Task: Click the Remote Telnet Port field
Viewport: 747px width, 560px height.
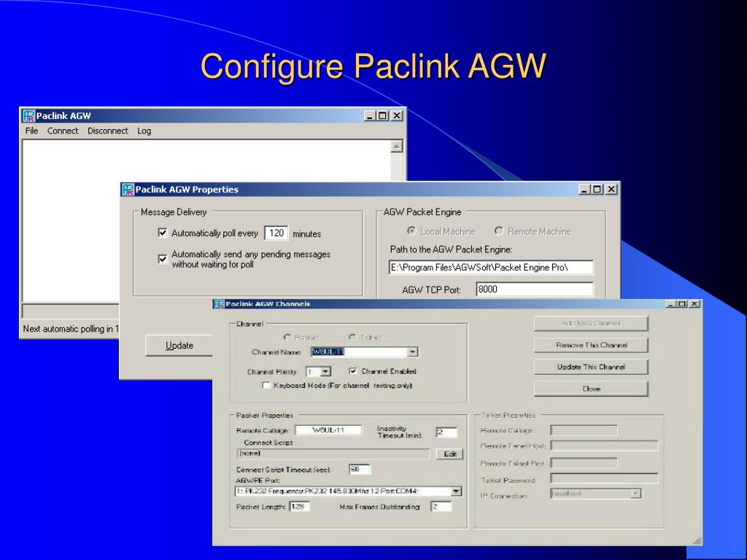Action: click(x=584, y=463)
